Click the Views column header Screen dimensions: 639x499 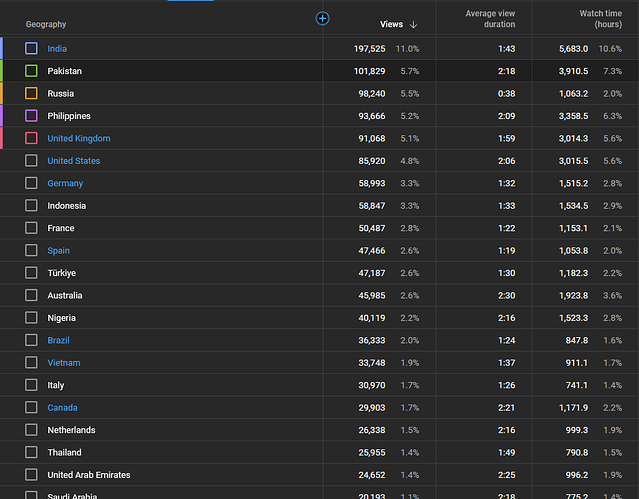[x=391, y=24]
